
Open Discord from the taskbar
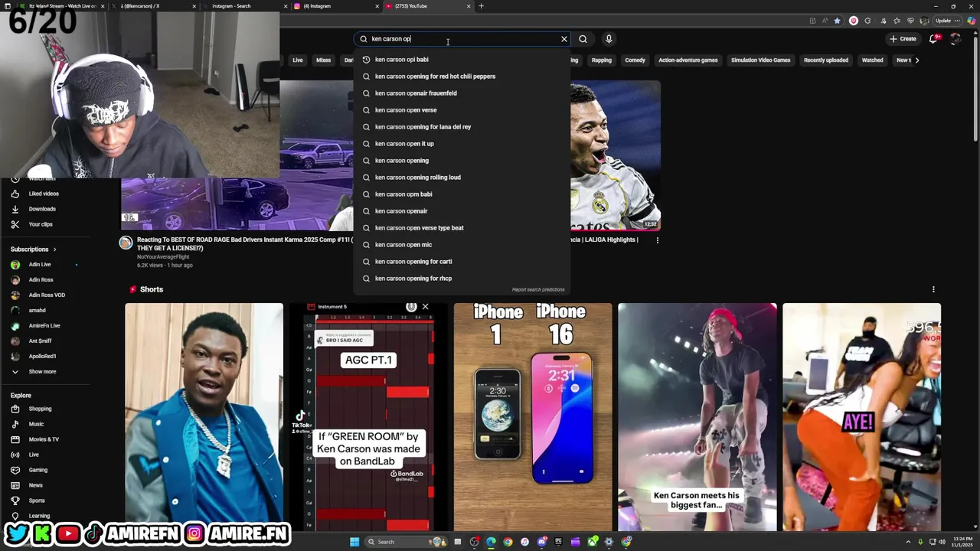tap(541, 542)
